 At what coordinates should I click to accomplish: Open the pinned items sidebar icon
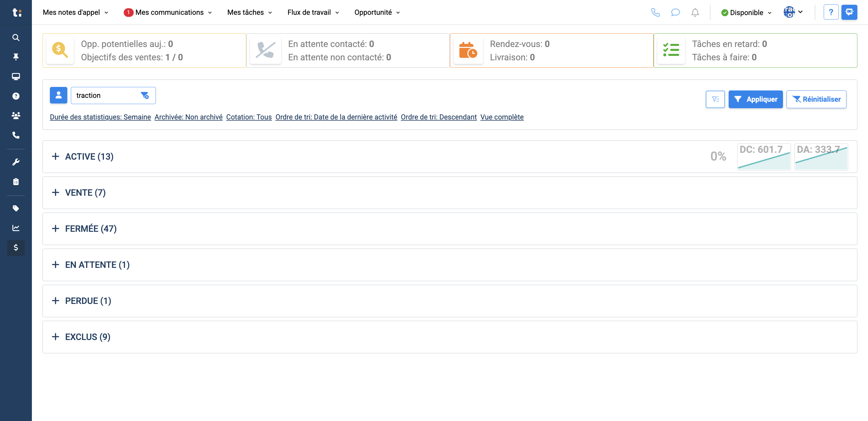(x=16, y=57)
